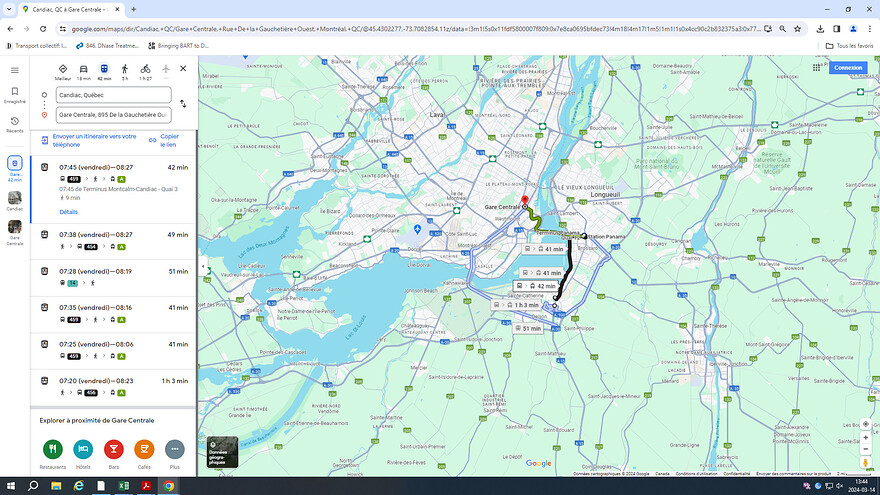The image size is (880, 495).
Task: Activate the Street View pegman
Action: pyautogui.click(x=865, y=463)
